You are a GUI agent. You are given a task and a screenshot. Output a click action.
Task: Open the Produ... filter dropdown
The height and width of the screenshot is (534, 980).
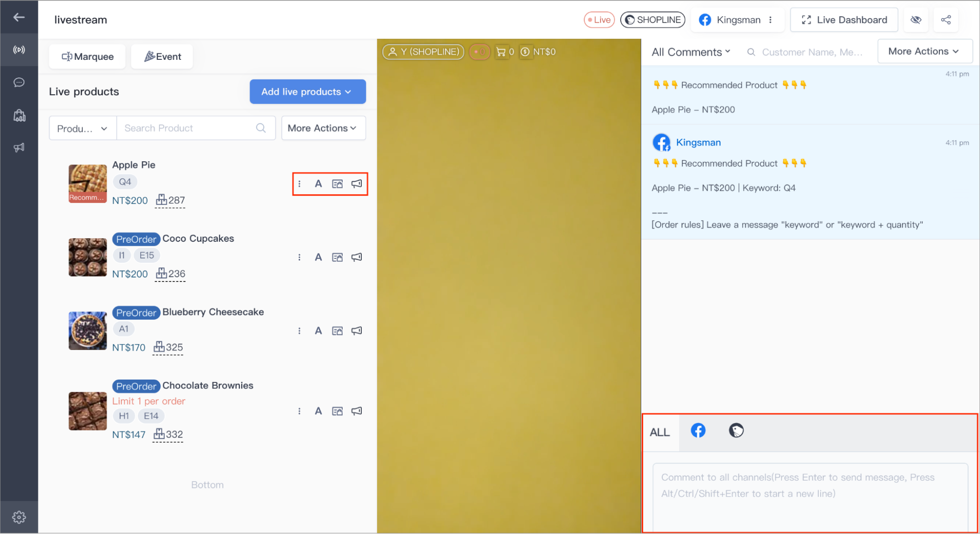click(x=83, y=128)
